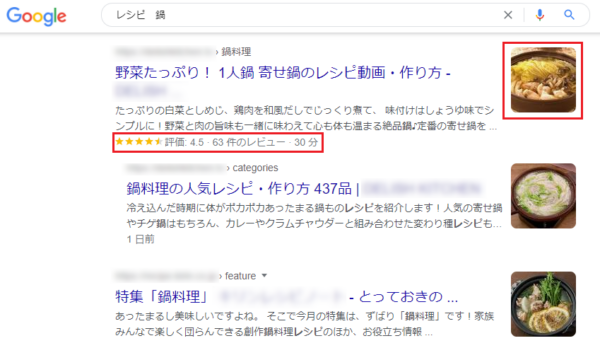This screenshot has height=360, width=600.
Task: Click the white soup pot thumbnail image
Action: 543,196
